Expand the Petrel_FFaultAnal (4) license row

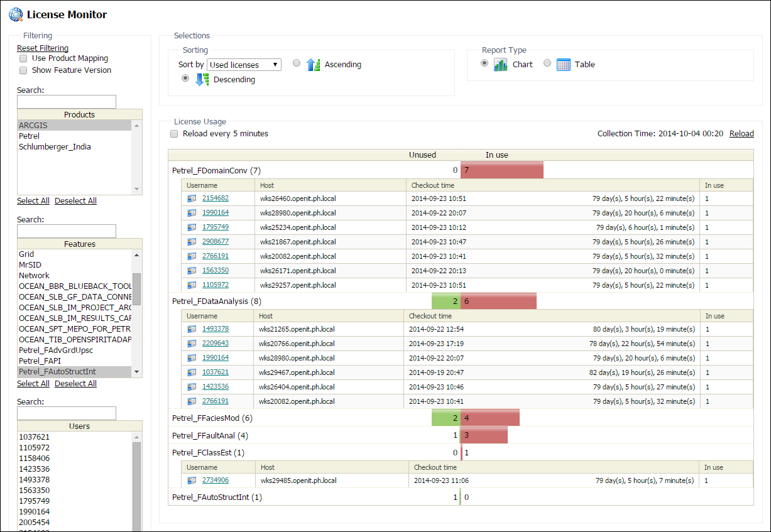point(210,435)
